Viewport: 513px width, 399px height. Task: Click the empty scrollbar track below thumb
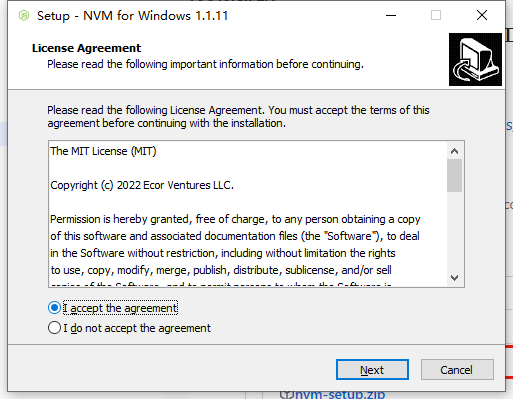[454, 231]
